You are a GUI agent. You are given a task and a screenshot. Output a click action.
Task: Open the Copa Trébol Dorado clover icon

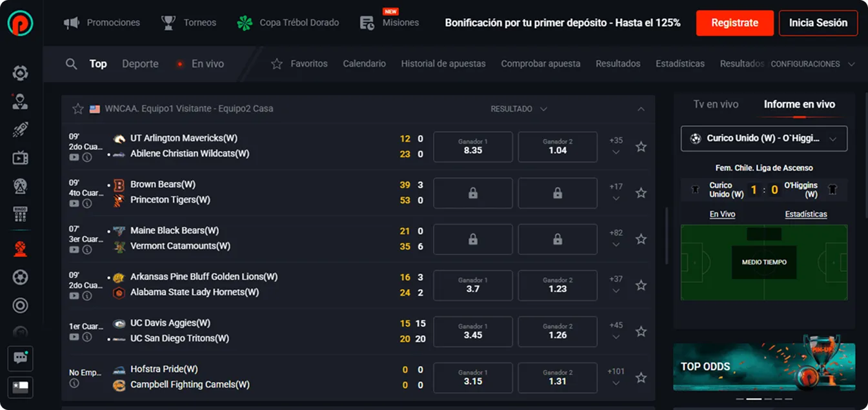243,22
